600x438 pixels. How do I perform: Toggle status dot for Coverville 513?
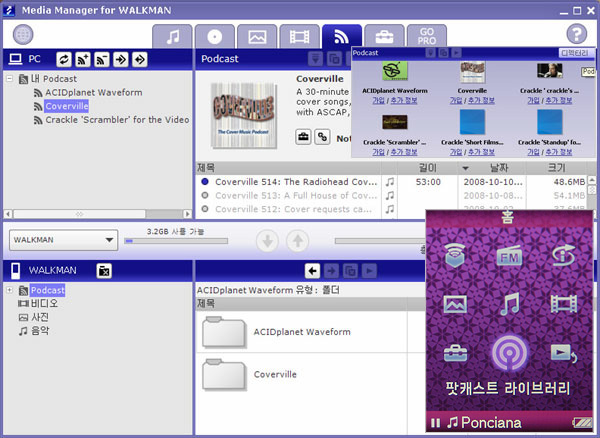[x=205, y=195]
